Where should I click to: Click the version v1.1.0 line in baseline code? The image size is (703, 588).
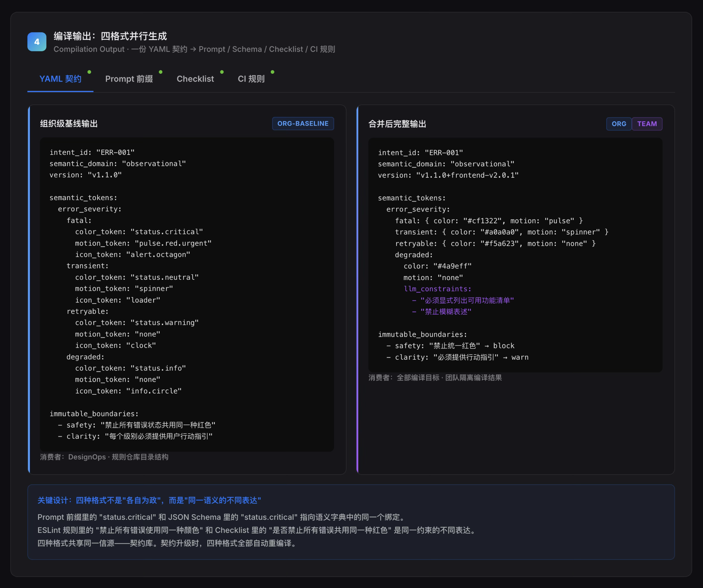pyautogui.click(x=86, y=175)
